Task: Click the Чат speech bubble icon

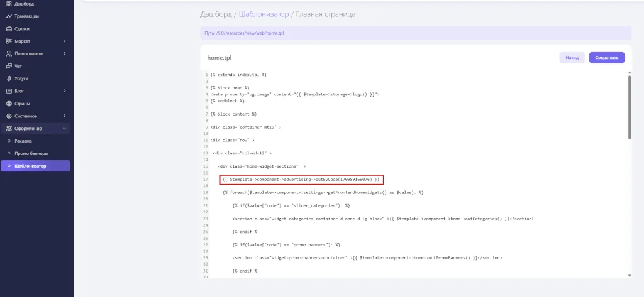Action: tap(9, 66)
